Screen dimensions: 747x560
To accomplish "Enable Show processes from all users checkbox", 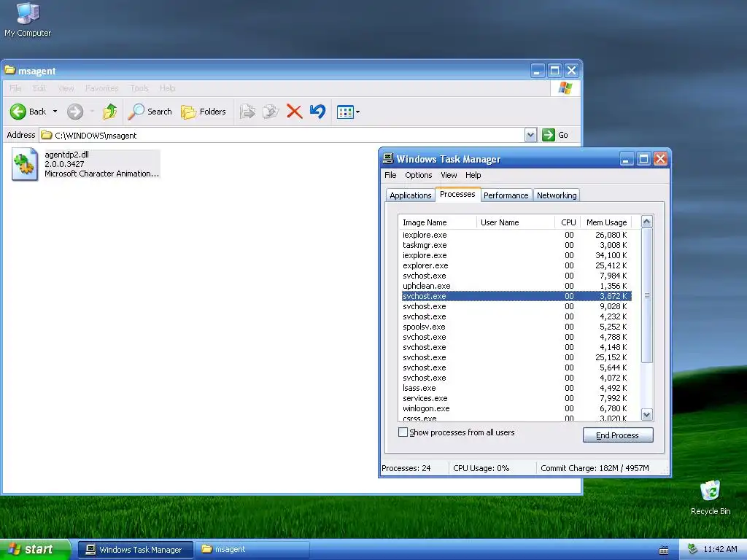I will [403, 432].
